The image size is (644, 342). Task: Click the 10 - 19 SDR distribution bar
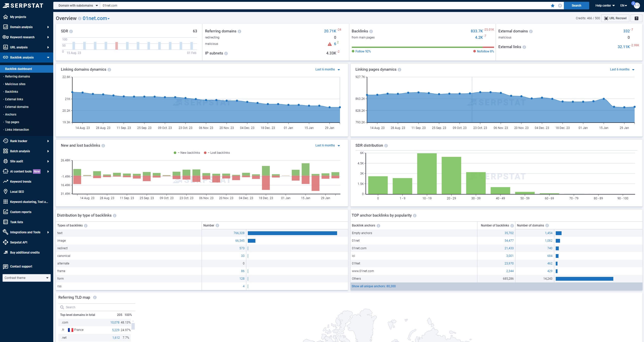[x=427, y=174]
